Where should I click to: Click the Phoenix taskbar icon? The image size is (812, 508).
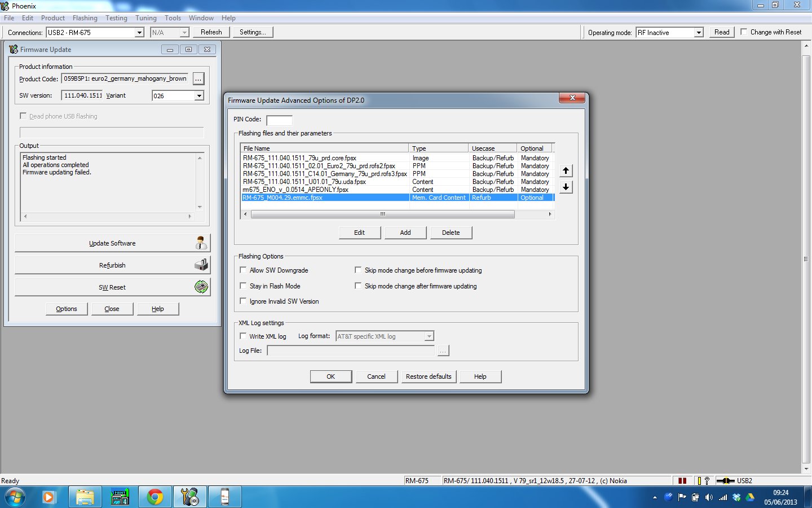coord(189,497)
